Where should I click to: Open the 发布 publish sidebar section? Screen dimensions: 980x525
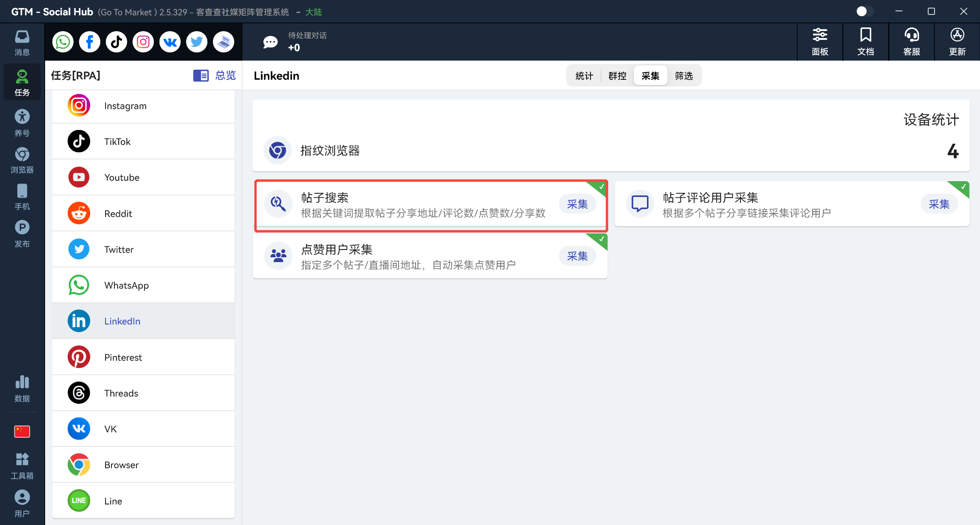click(22, 234)
